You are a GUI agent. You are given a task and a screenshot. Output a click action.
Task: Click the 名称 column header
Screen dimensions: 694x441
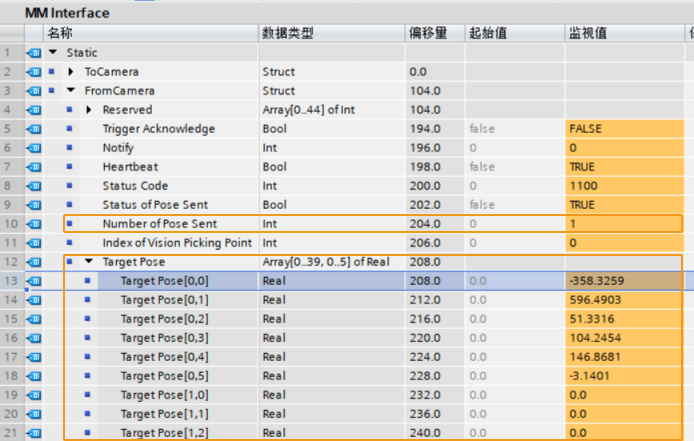[150, 33]
